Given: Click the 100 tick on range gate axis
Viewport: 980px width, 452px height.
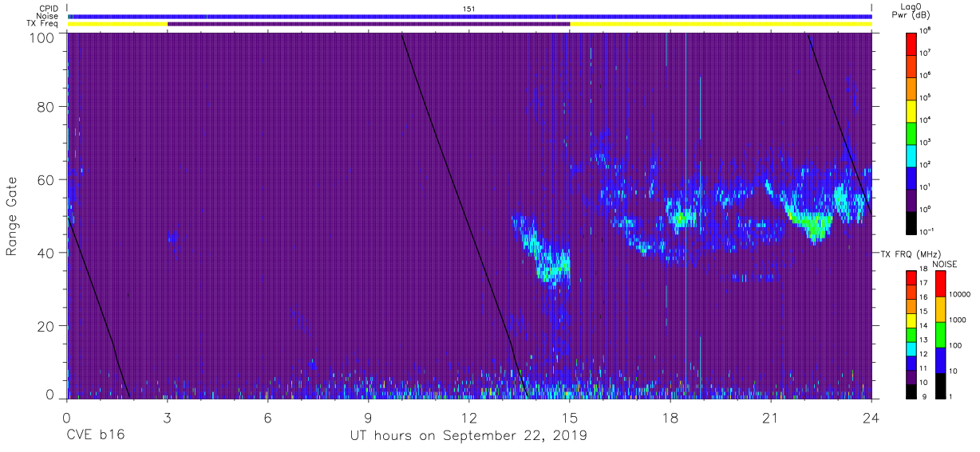Looking at the screenshot, I should (41, 37).
